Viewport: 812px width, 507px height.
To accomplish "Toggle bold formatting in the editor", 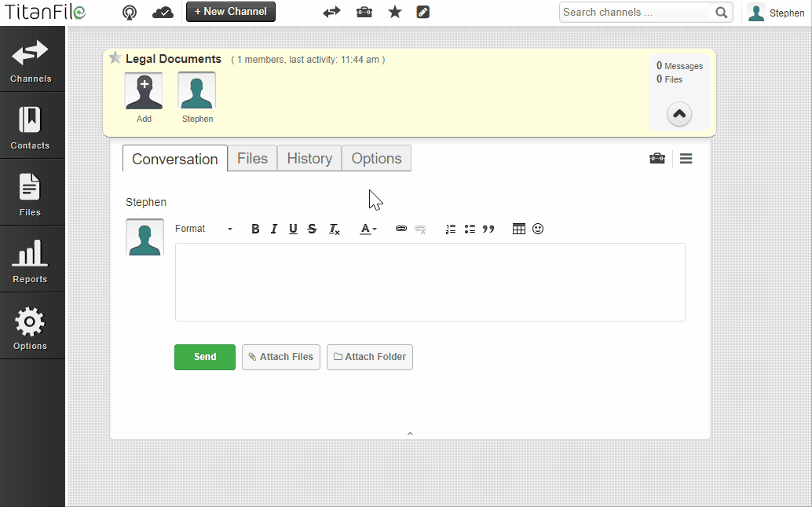I will click(x=255, y=229).
